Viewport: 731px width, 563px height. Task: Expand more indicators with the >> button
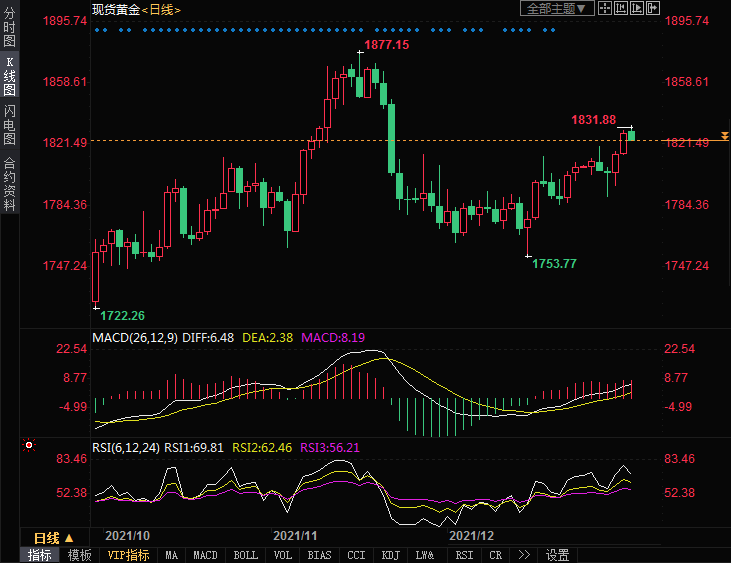(524, 555)
